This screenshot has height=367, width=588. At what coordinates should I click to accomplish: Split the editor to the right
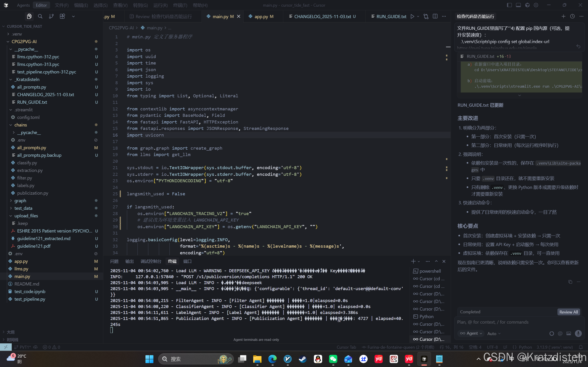tap(435, 16)
